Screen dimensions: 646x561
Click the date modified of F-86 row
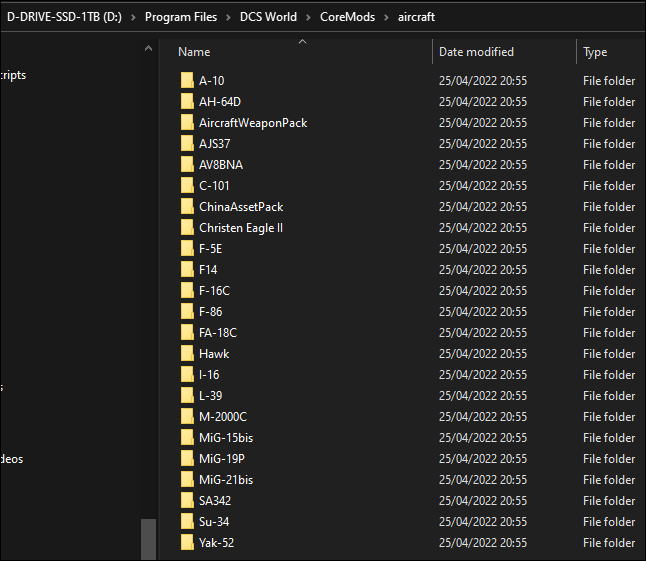pos(483,312)
